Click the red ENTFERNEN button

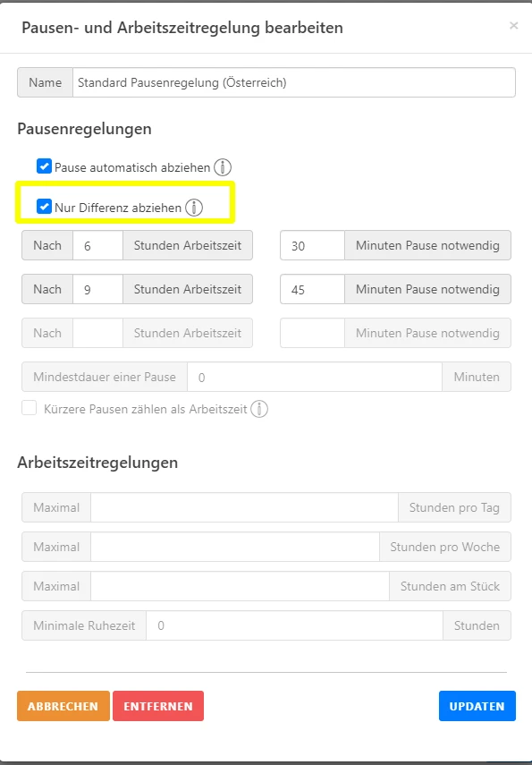pos(158,706)
